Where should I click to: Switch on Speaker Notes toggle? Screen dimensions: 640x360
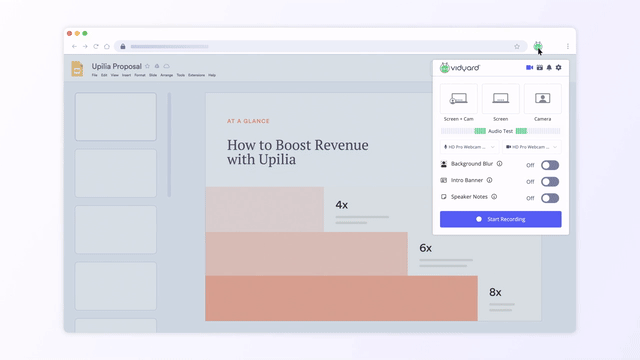click(x=550, y=198)
